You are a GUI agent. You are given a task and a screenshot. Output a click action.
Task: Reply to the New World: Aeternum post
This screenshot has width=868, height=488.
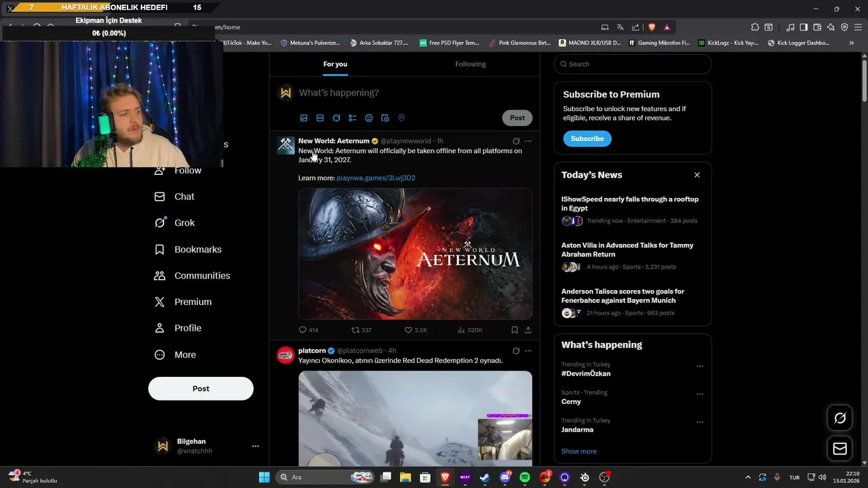(x=308, y=330)
